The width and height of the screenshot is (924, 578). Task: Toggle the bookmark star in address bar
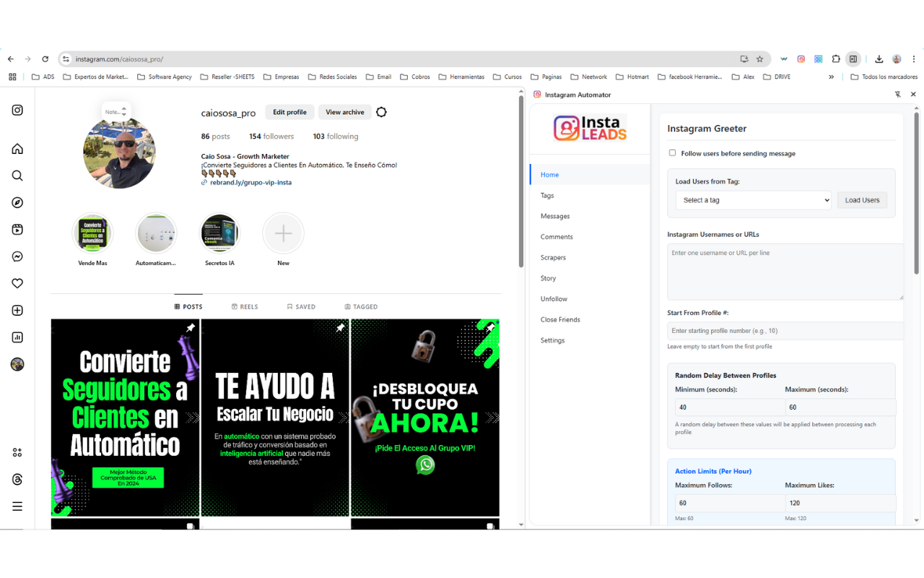click(x=759, y=59)
